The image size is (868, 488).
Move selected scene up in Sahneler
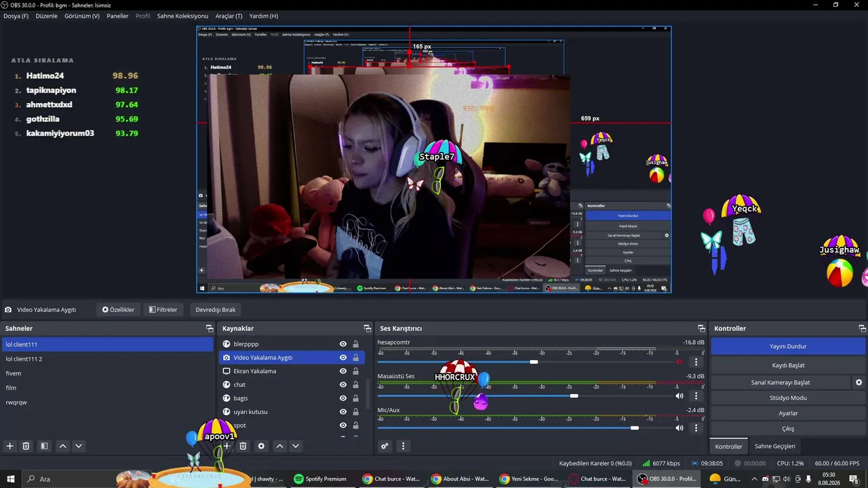[x=62, y=446]
